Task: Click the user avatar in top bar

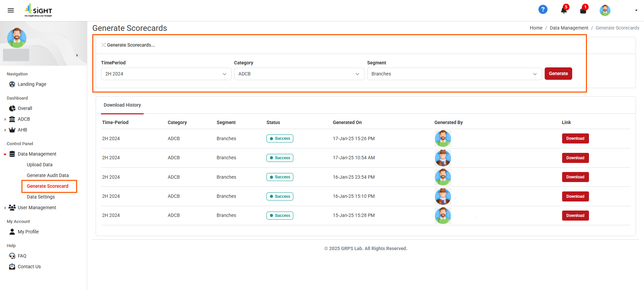Action: click(x=605, y=10)
